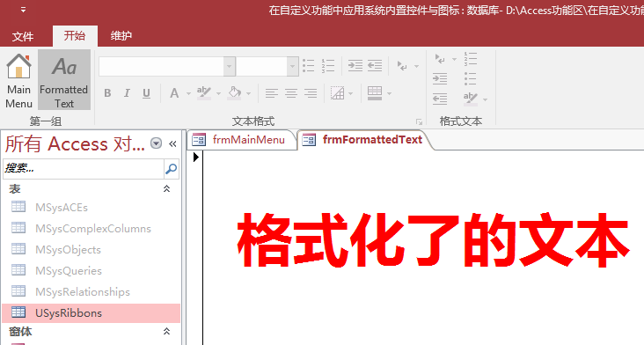Select the USysRibbons table
The image size is (644, 345).
[91, 312]
